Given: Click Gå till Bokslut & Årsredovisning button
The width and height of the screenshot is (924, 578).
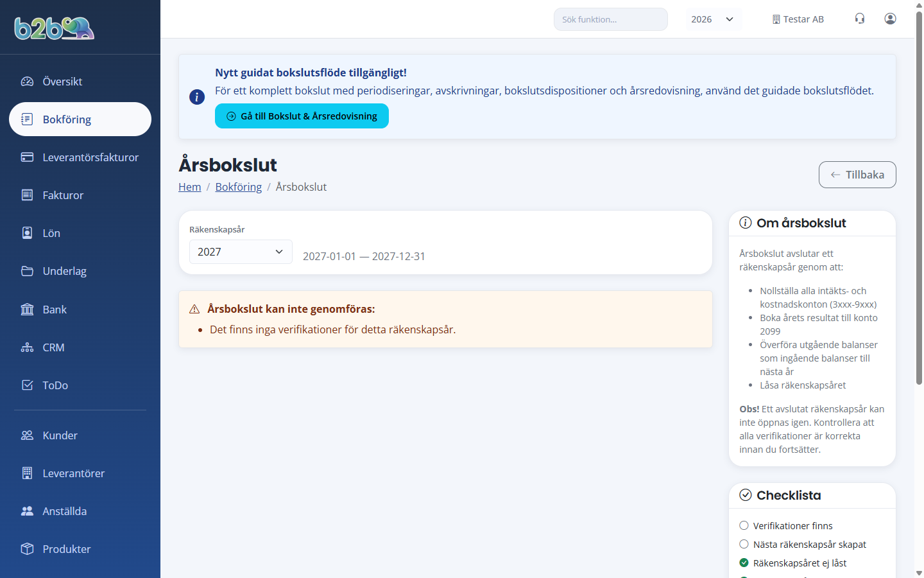Looking at the screenshot, I should click(x=302, y=116).
